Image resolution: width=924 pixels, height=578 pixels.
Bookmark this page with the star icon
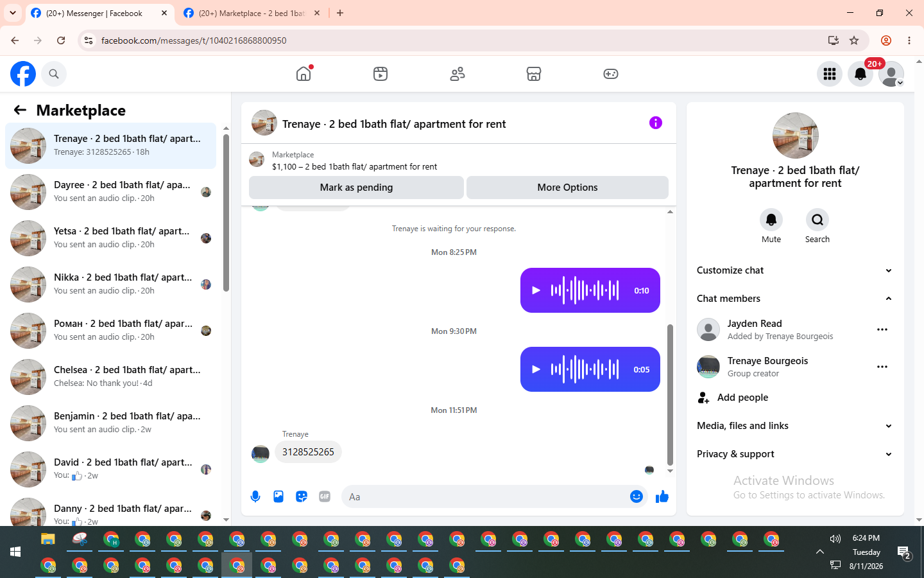(854, 40)
